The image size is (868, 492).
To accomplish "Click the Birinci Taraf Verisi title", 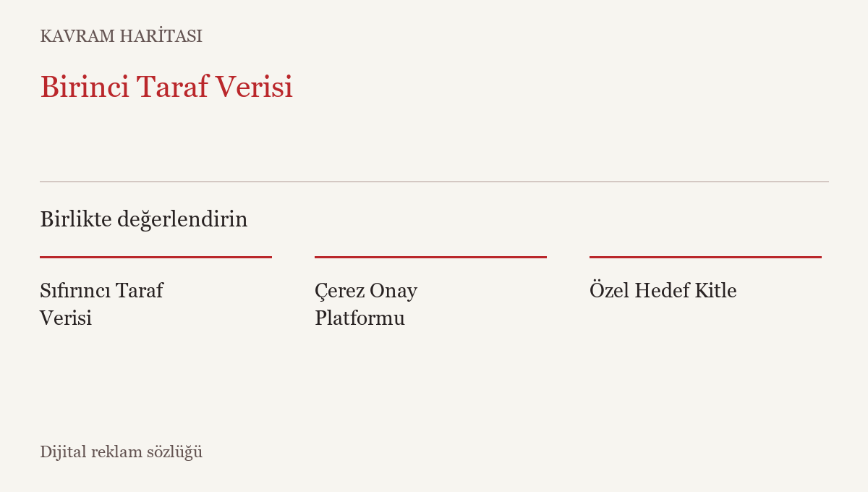I will tap(166, 87).
